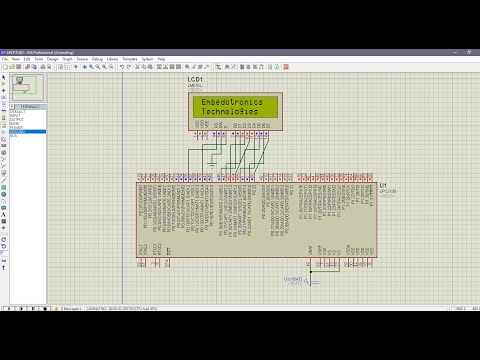Click the Redo arrow icon
Image resolution: width=480 pixels, height=360 pixels.
pyautogui.click(x=128, y=67)
